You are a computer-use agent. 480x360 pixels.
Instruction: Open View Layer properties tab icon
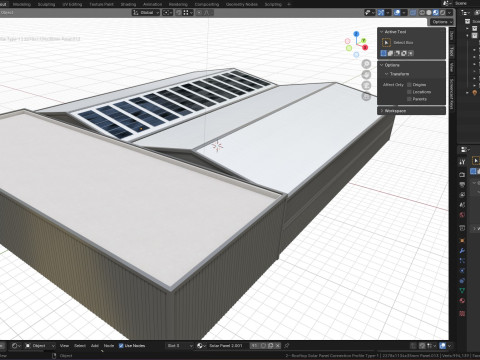(462, 195)
